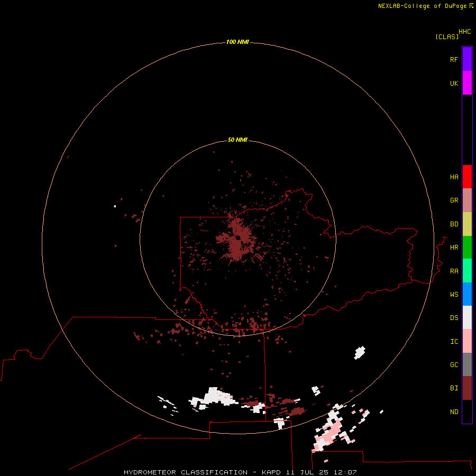Viewport: 476px width, 476px height.
Task: Select the GC gray legend swatch
Action: tap(467, 364)
